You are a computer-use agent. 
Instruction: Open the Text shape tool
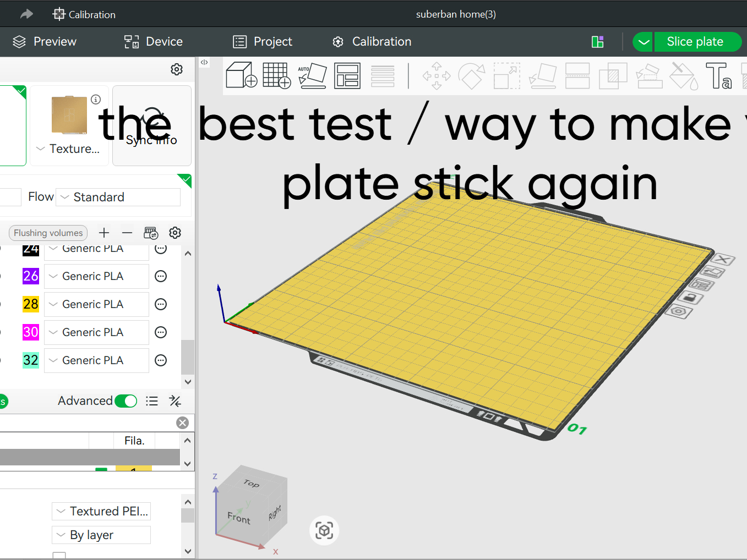[718, 75]
